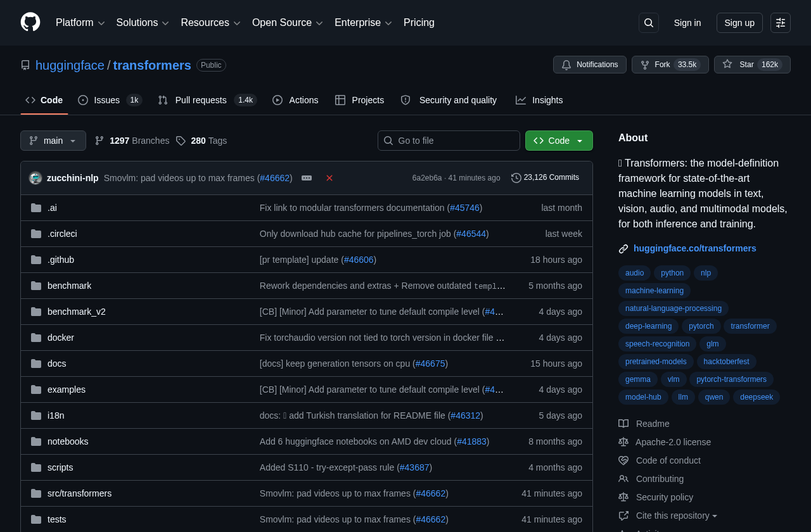This screenshot has height=532, width=811.
Task: Click the Contributing people icon
Action: 623,479
